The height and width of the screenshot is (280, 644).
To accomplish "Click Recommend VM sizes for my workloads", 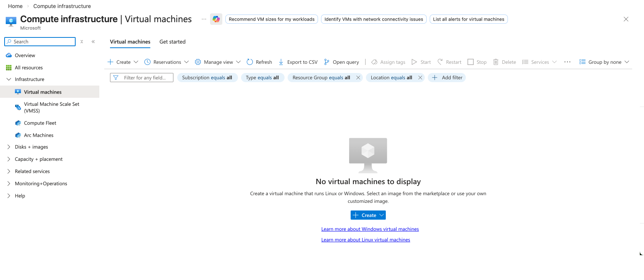I will click(272, 19).
